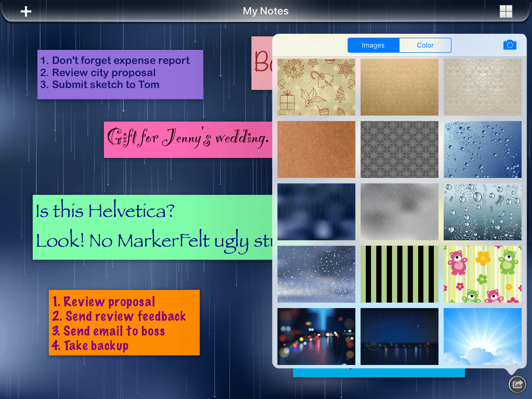Select the black and green stripes
The height and width of the screenshot is (399, 532).
pyautogui.click(x=399, y=274)
